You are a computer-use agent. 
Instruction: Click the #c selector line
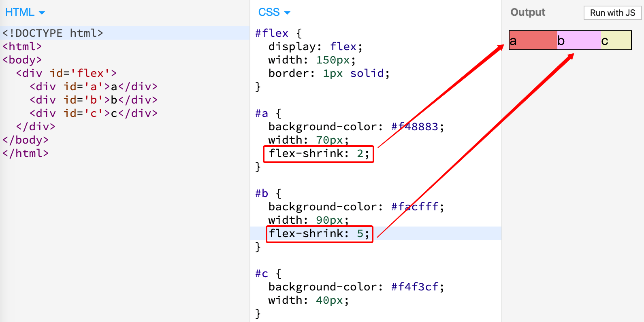pyautogui.click(x=268, y=273)
